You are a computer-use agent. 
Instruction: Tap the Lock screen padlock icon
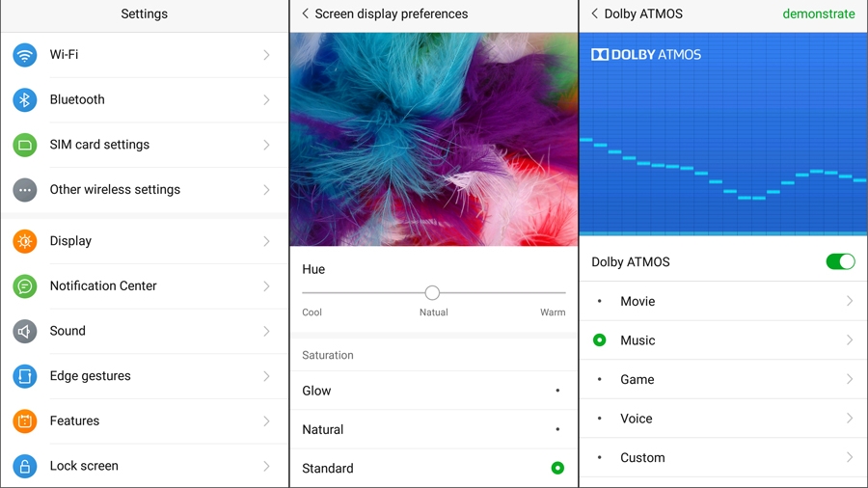coord(25,467)
